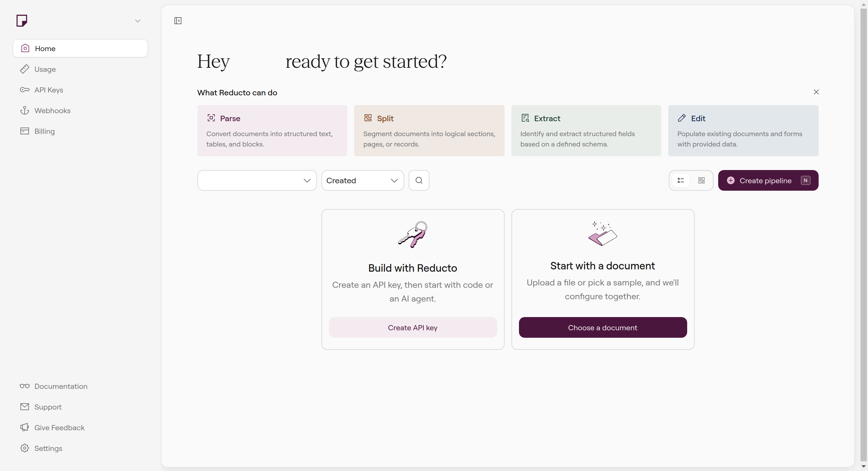The height and width of the screenshot is (471, 868).
Task: Click the Billing card icon
Action: (25, 131)
